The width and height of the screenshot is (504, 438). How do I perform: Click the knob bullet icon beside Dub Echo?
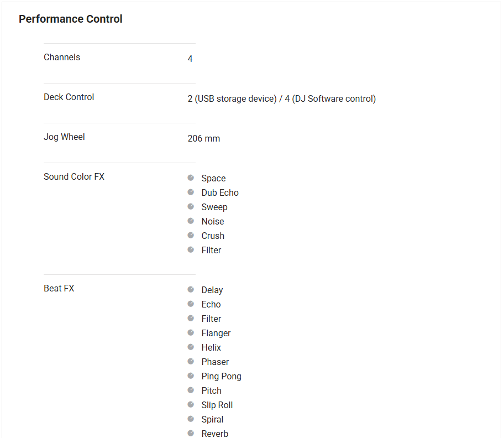coord(191,192)
